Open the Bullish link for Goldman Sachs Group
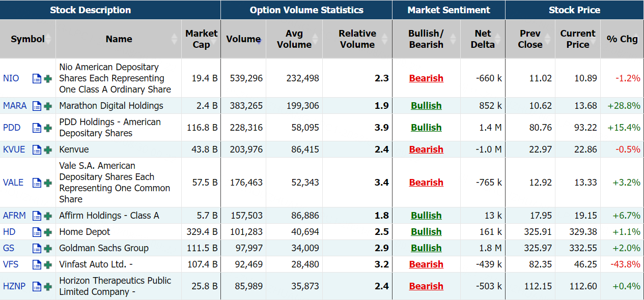Viewport: 644px width, 300px height. [x=426, y=248]
